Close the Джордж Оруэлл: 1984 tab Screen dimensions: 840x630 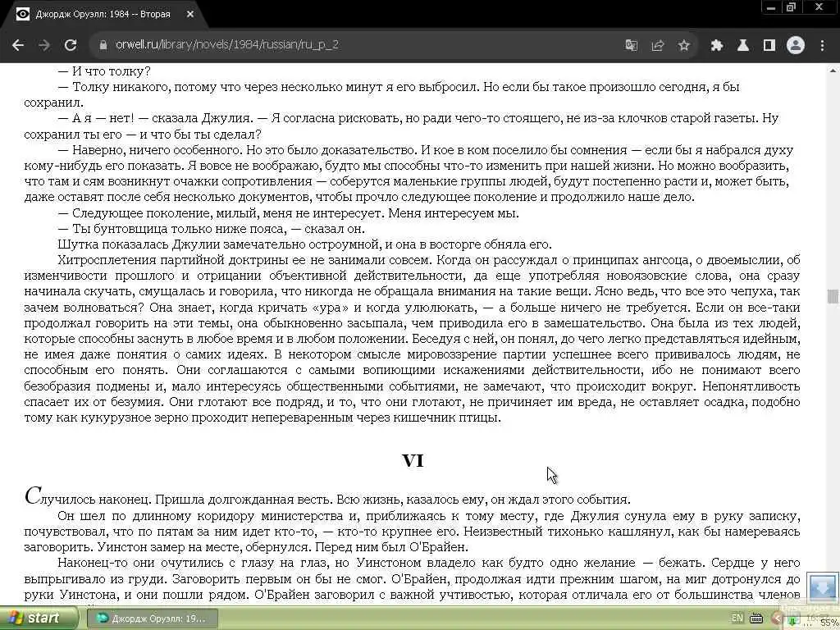(190, 15)
